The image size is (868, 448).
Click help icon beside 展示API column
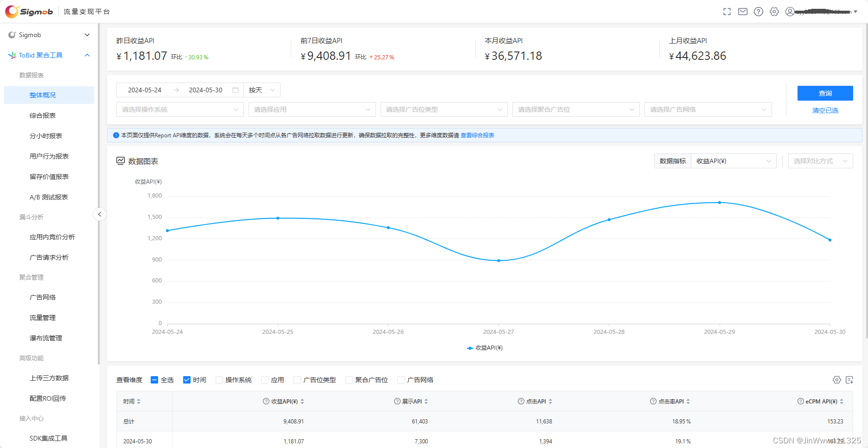[397, 401]
